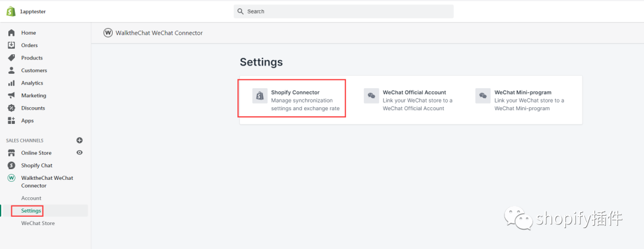Click the WalktheChat sidebar logo icon
The height and width of the screenshot is (249, 644).
[11, 178]
